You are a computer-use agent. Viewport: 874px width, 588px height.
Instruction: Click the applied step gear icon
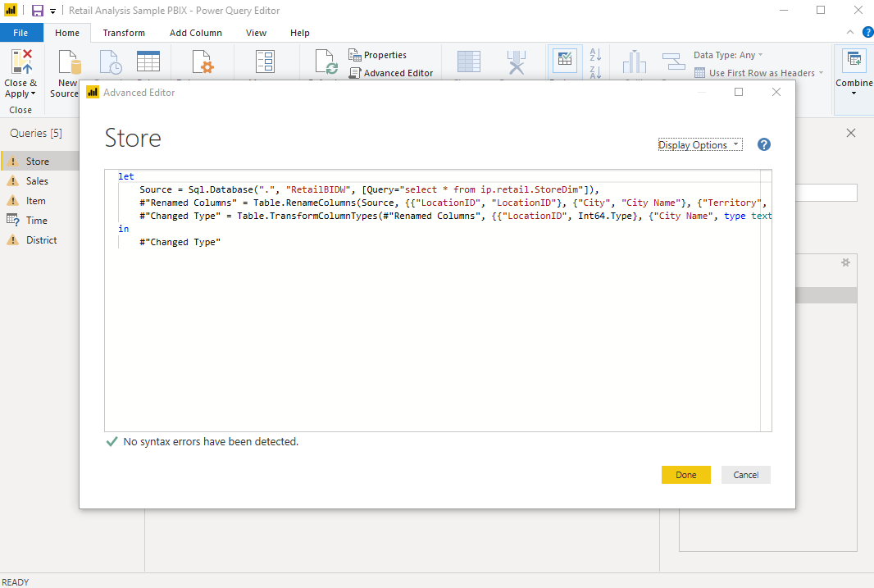coord(845,262)
